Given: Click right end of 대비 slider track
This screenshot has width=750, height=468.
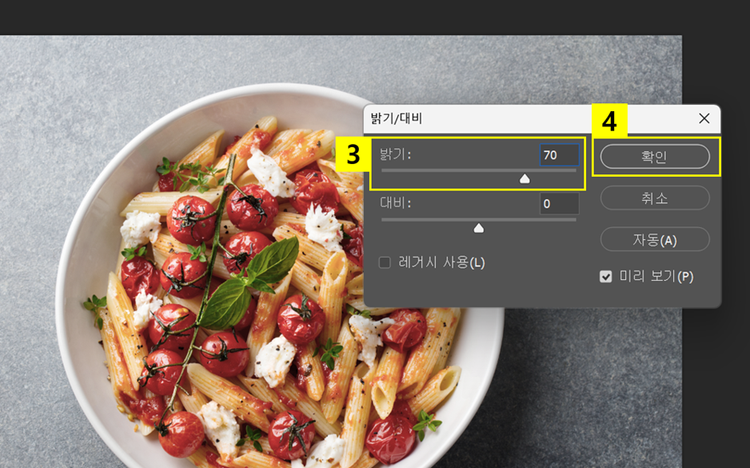Looking at the screenshot, I should pos(574,220).
